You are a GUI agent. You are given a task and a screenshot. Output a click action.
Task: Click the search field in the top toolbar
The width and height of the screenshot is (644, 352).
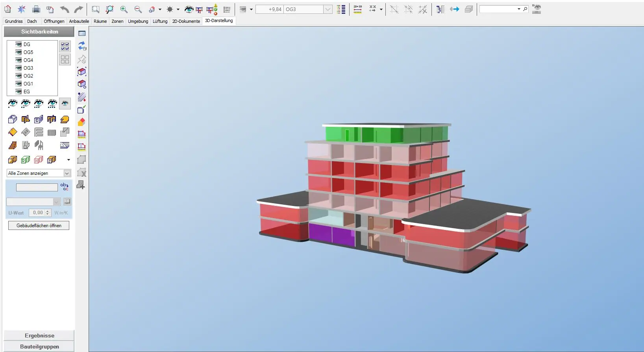pyautogui.click(x=498, y=9)
